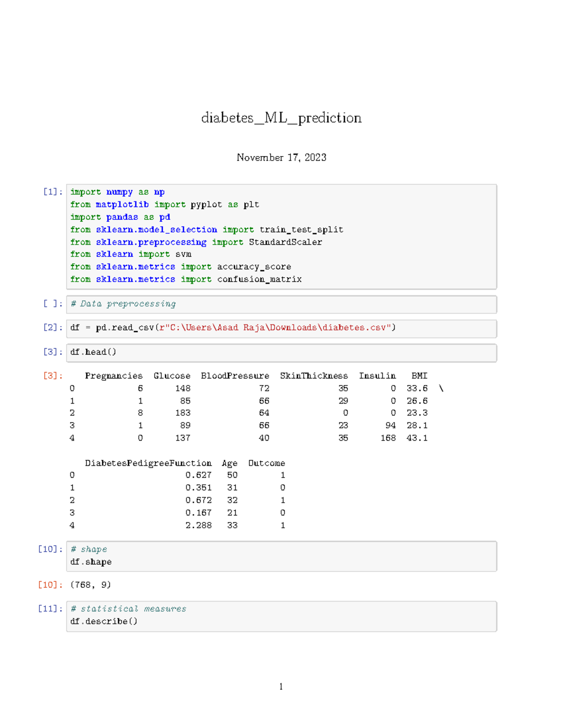563x728 pixels.
Task: Select the df.describe() code line
Action: [x=104, y=622]
